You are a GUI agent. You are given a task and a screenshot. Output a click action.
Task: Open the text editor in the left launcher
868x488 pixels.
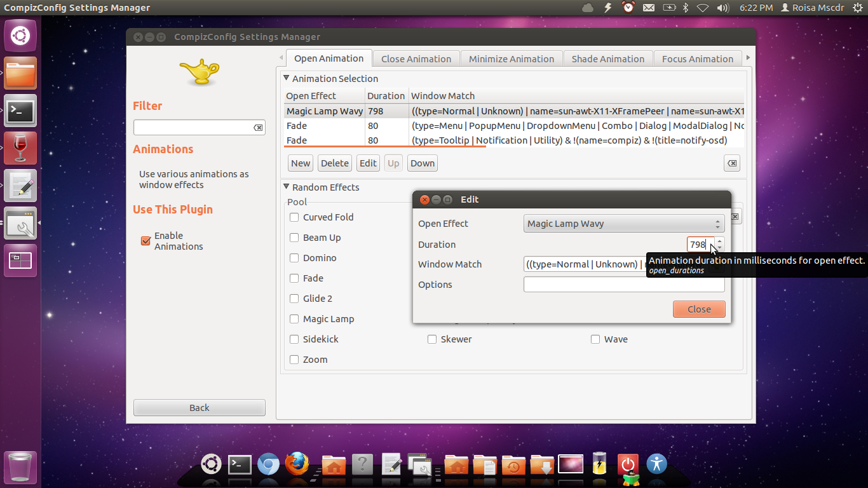(20, 186)
